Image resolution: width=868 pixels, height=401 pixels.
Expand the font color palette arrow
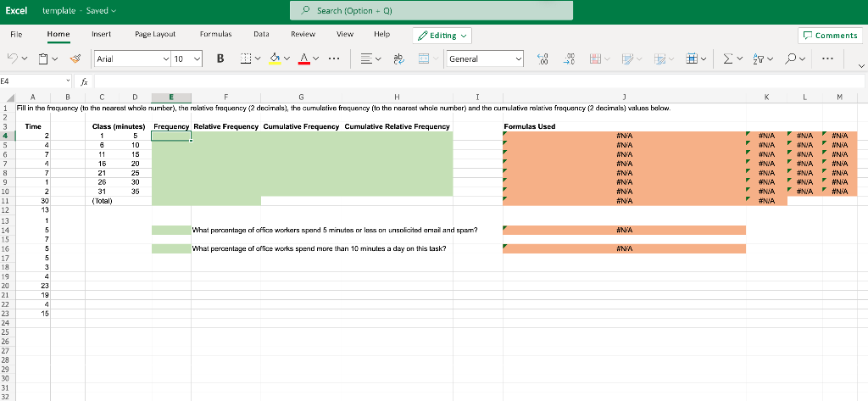click(316, 58)
